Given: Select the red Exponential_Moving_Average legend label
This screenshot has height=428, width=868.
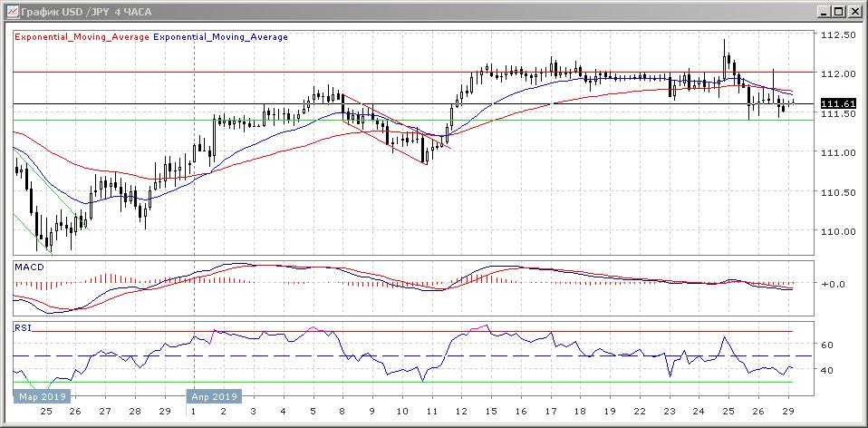Looking at the screenshot, I should [x=82, y=37].
